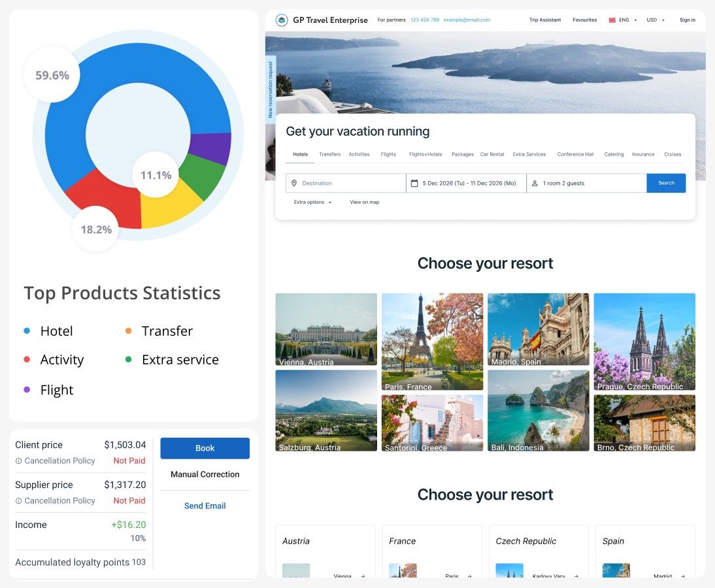The height and width of the screenshot is (588, 715).
Task: Open the Flights tab
Action: (x=388, y=155)
